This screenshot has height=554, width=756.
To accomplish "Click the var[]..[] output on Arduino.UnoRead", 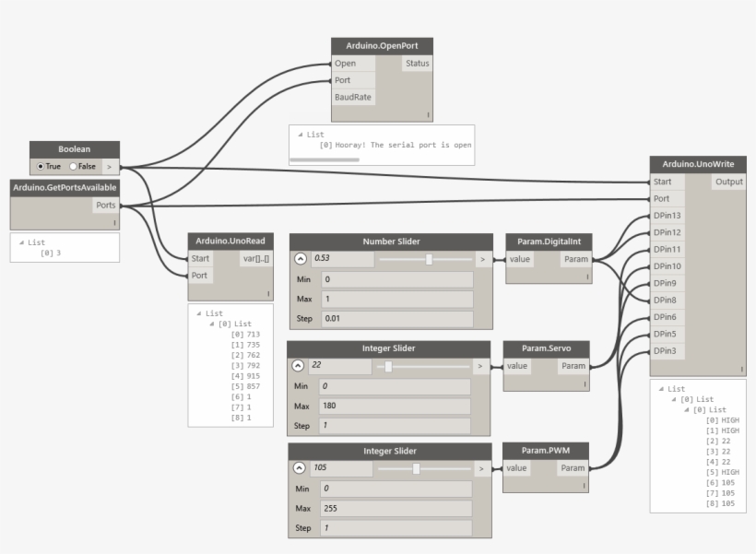I will tap(256, 258).
